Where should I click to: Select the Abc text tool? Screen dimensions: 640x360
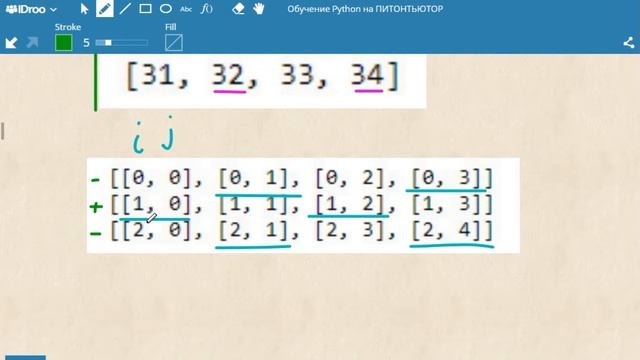(186, 9)
